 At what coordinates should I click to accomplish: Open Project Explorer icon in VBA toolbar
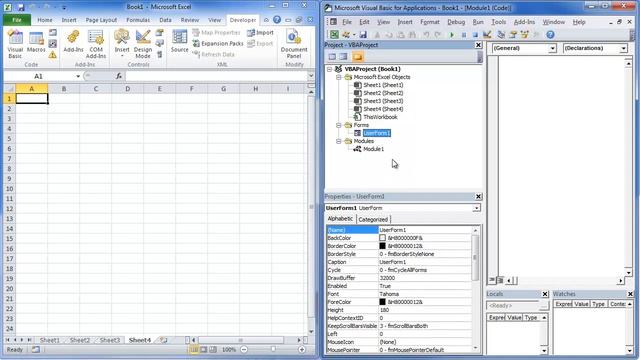point(501,35)
